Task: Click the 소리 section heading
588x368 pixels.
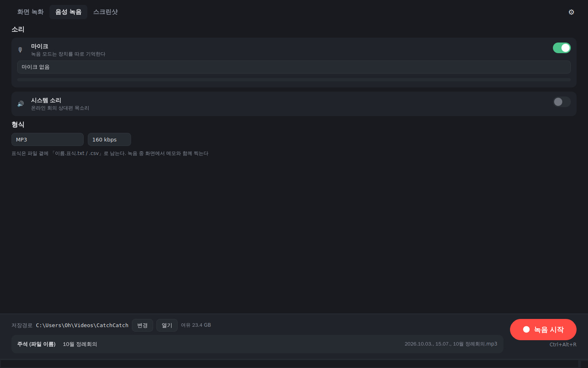Action: (18, 29)
